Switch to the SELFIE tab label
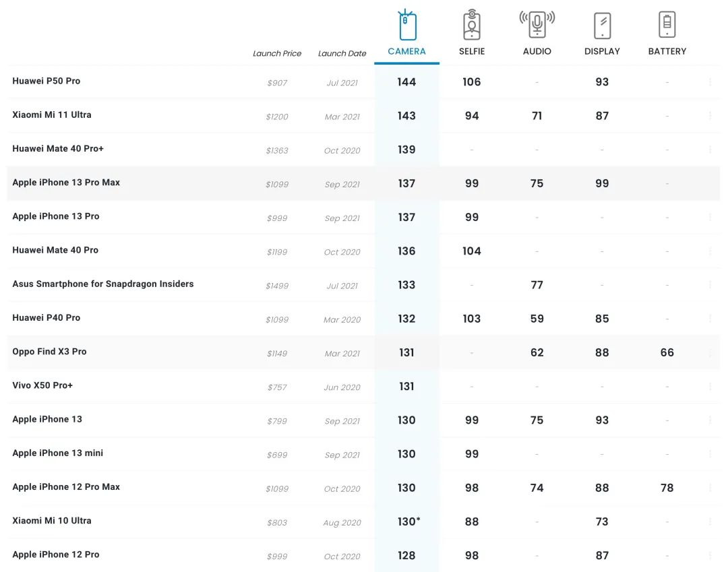The image size is (728, 572). [x=472, y=51]
